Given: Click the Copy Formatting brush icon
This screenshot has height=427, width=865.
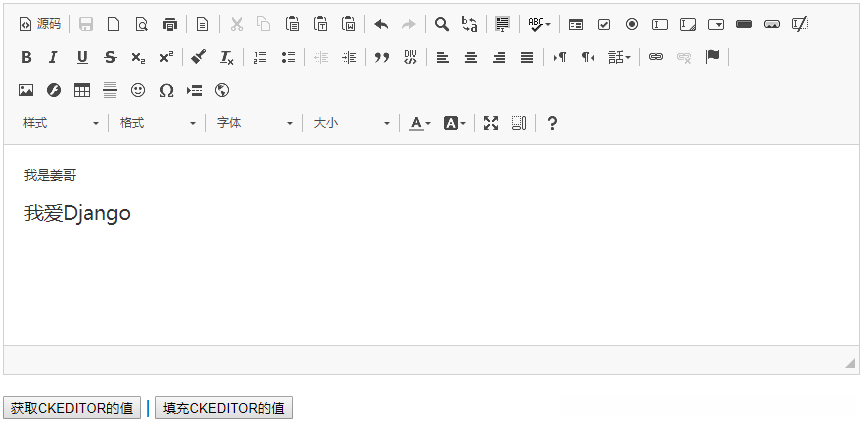Looking at the screenshot, I should 199,57.
